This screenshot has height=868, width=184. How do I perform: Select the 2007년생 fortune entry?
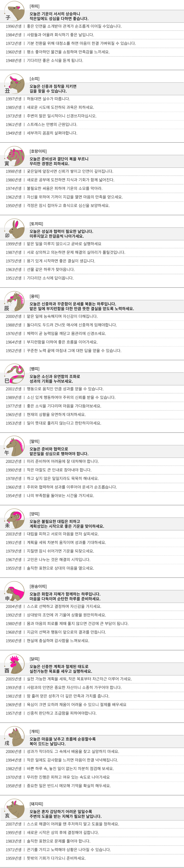[x=63, y=824]
